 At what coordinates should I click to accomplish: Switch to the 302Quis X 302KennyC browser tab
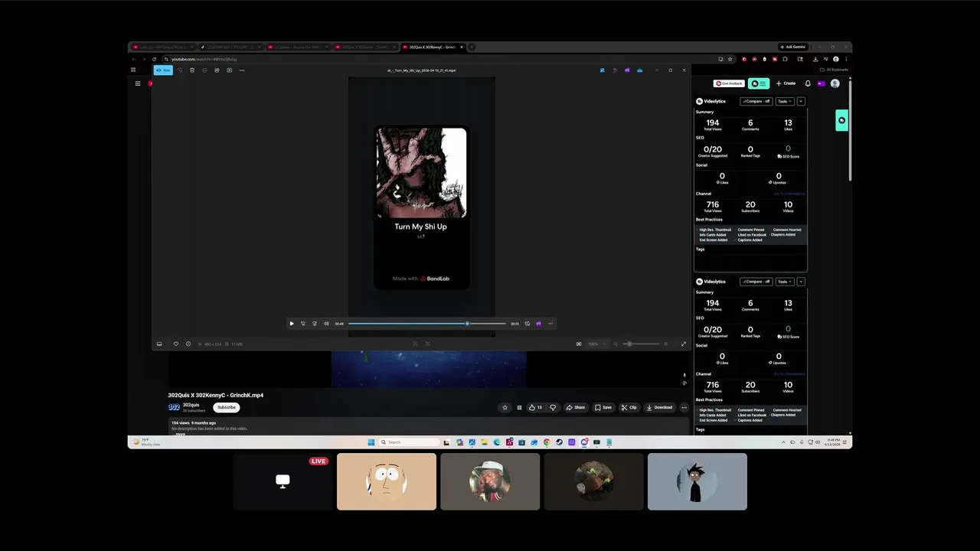pyautogui.click(x=433, y=47)
